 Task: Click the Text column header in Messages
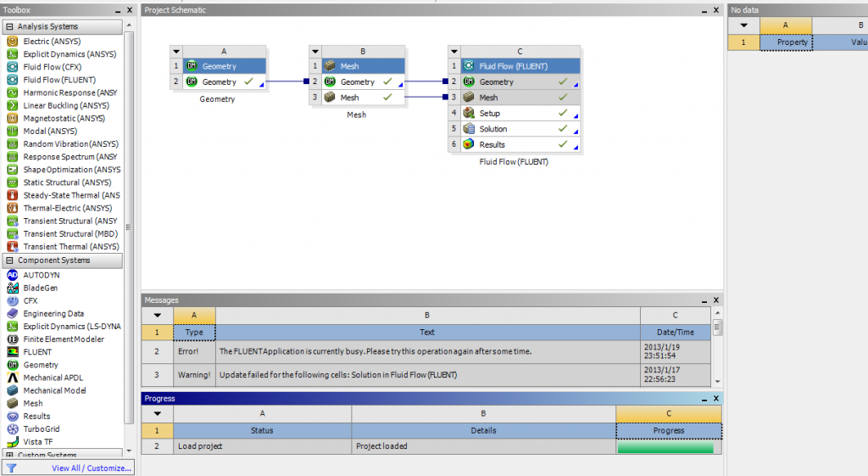click(x=427, y=333)
